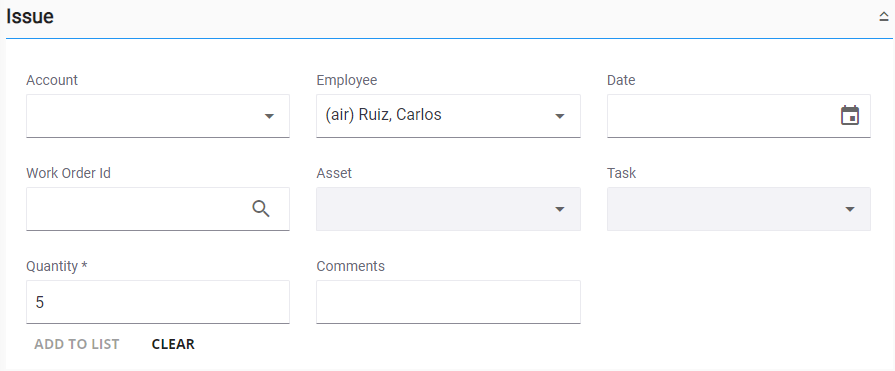895x371 pixels.
Task: Click the ADD TO LIST button
Action: [x=77, y=344]
